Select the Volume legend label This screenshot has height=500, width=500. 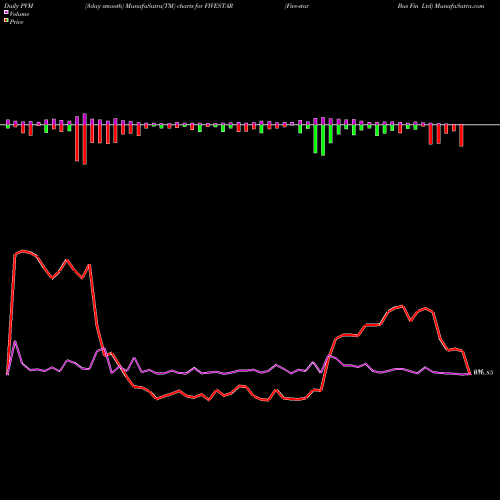(19, 14)
